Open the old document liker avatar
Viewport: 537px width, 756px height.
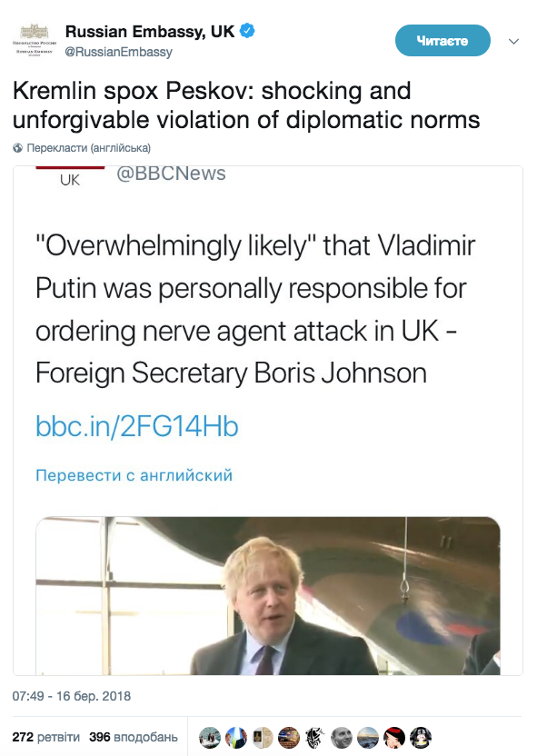[263, 738]
